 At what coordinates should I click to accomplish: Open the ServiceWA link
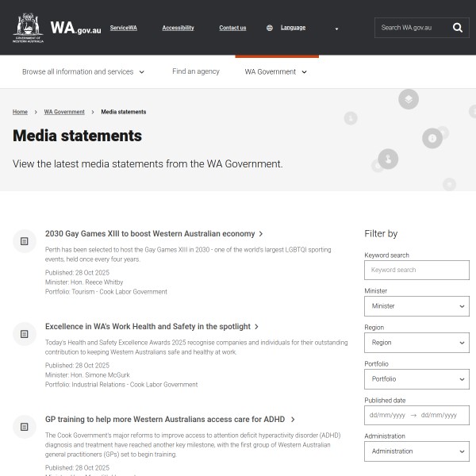[x=123, y=28]
